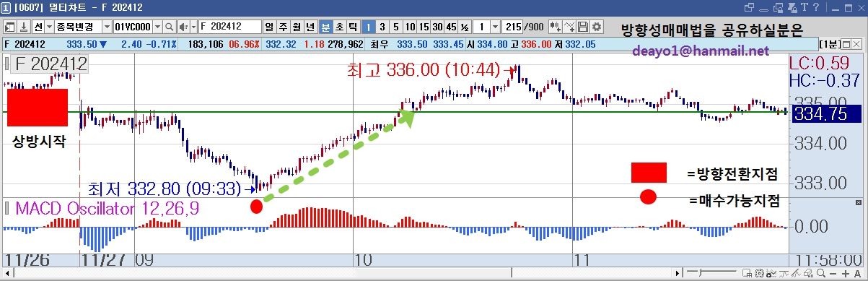Open the 선 chart type dropdown
The width and height of the screenshot is (868, 281).
tap(49, 27)
